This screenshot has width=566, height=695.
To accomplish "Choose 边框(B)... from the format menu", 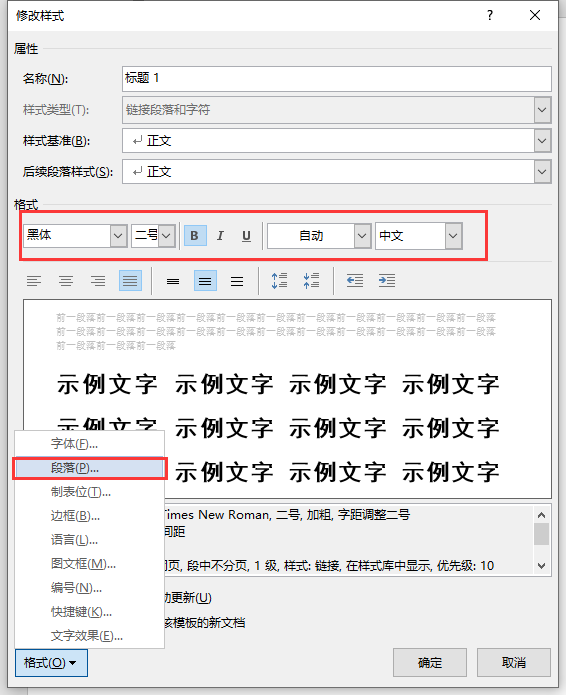I will point(90,516).
